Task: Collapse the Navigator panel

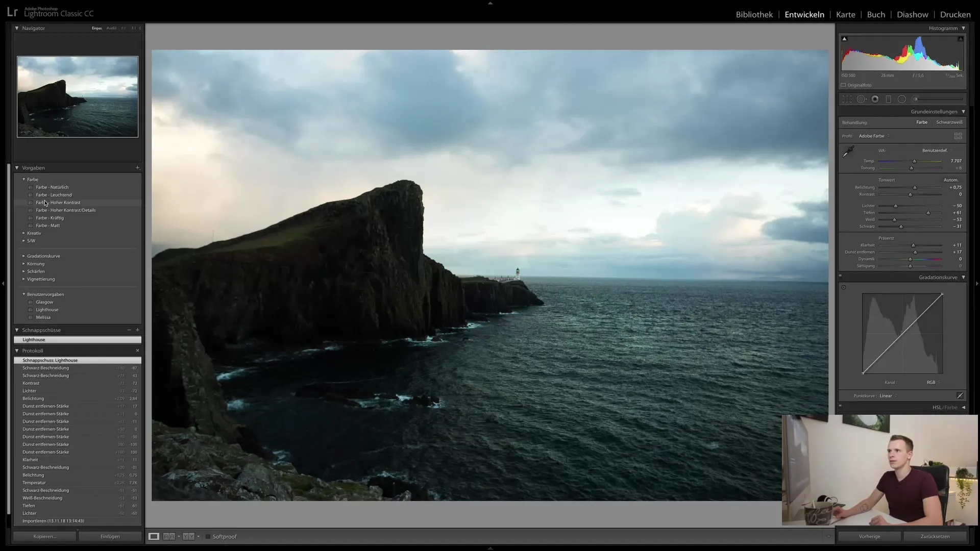Action: (x=17, y=28)
